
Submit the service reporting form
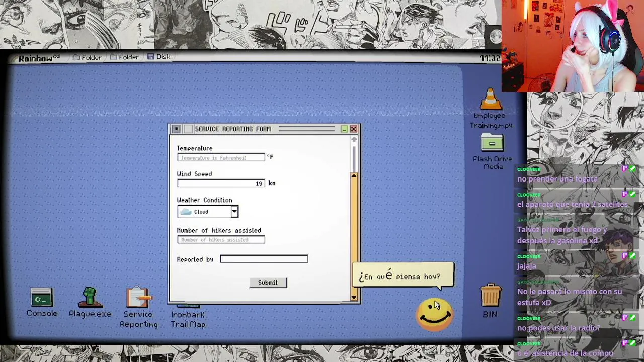(268, 283)
